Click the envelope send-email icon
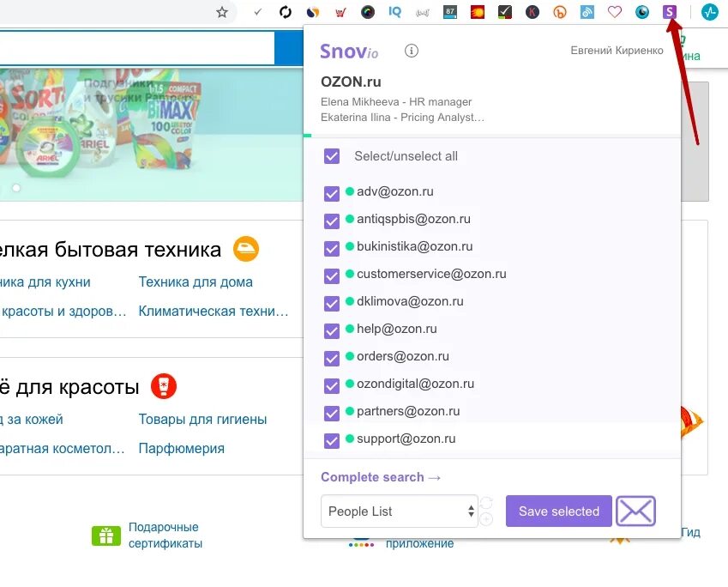Viewport: 728px width, 587px height. (635, 511)
